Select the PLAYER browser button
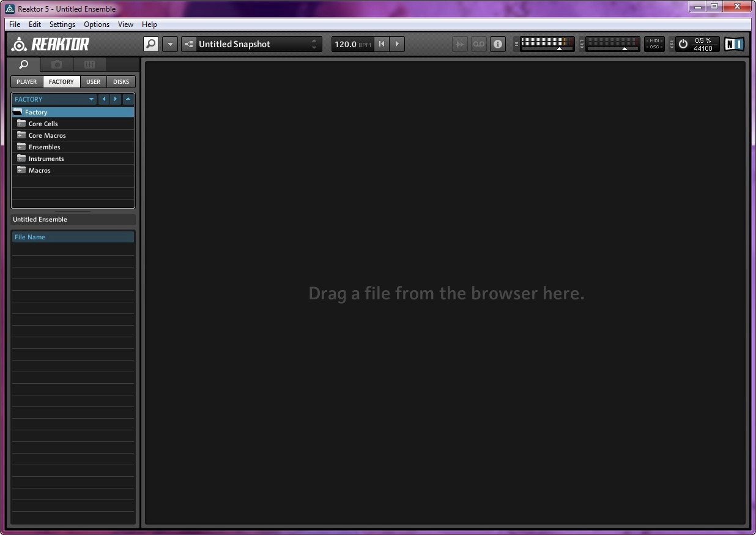The height and width of the screenshot is (535, 756). pyautogui.click(x=27, y=81)
